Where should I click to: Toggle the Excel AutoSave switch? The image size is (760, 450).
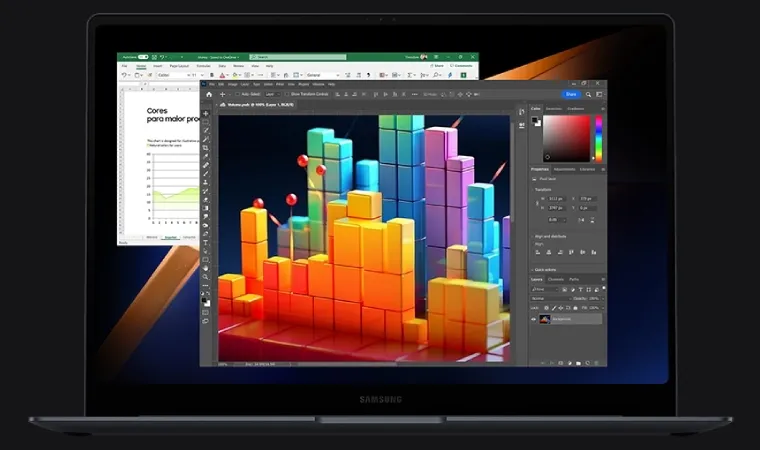(x=143, y=57)
